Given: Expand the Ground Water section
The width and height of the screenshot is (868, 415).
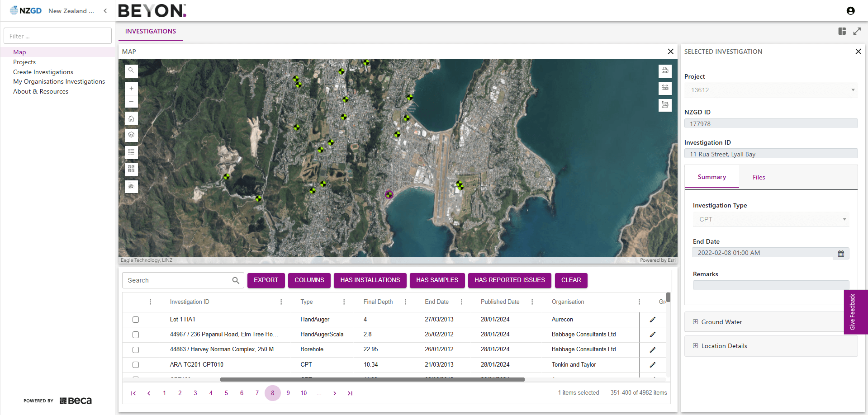Looking at the screenshot, I should [696, 321].
